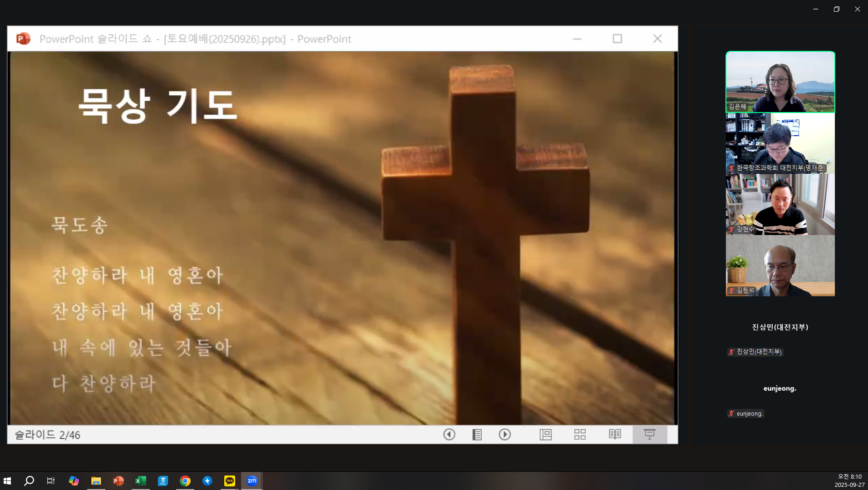Click the muted mic icon beside 진상민(대전지부)
The image size is (868, 490).
click(x=731, y=352)
